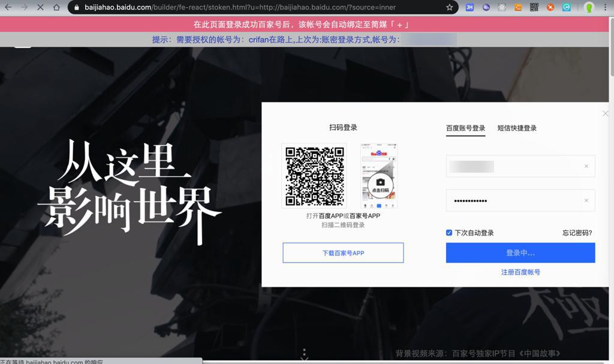614x364 pixels.
Task: Focus the password input field
Action: 520,201
